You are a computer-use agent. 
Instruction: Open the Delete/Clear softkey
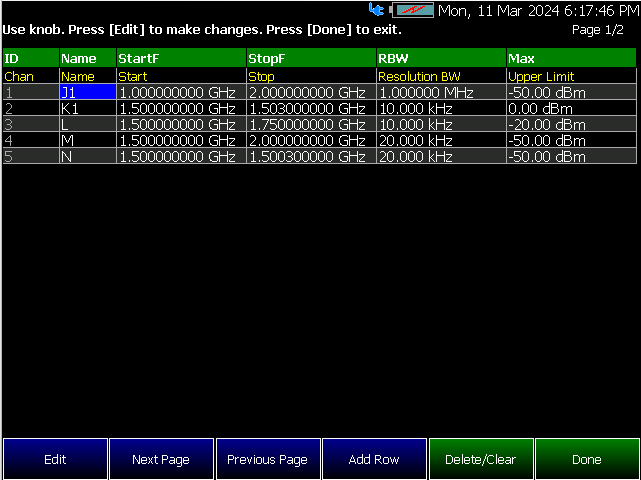pos(481,459)
